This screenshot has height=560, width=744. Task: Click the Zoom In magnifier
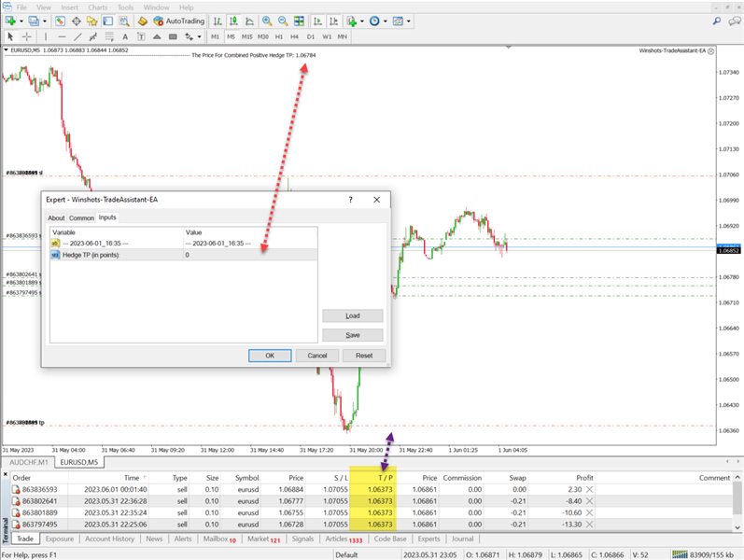[x=267, y=21]
